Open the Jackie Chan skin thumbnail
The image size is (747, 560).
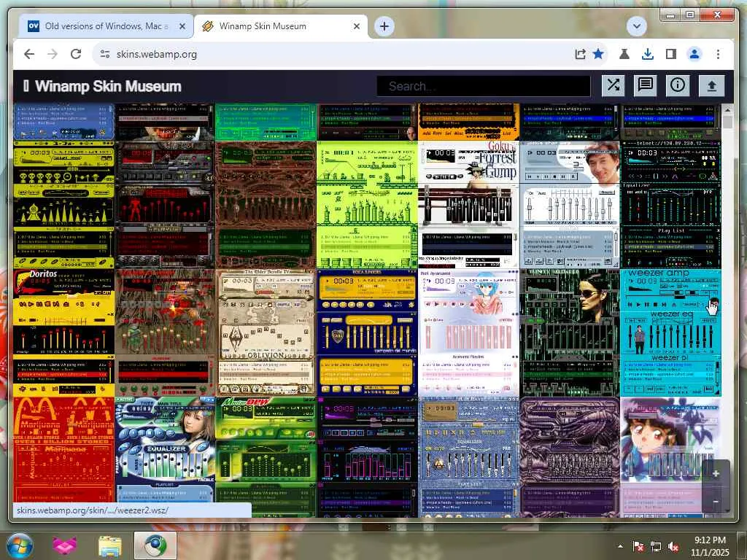click(570, 204)
